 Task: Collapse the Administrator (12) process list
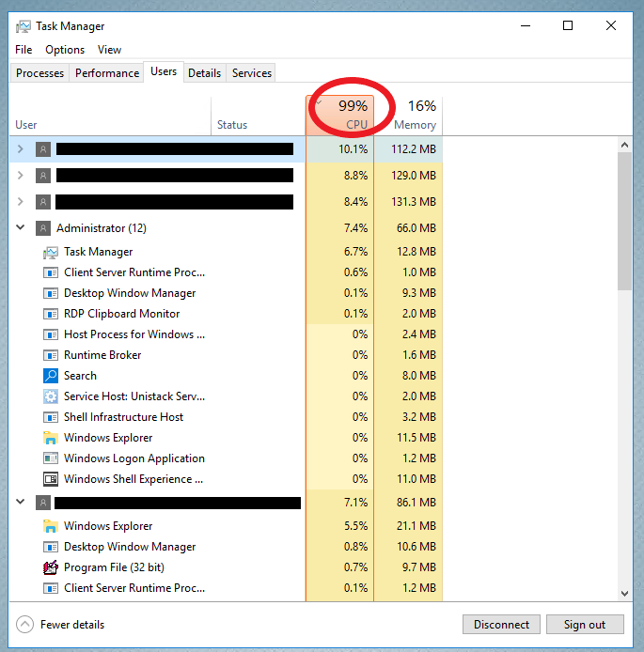click(20, 227)
